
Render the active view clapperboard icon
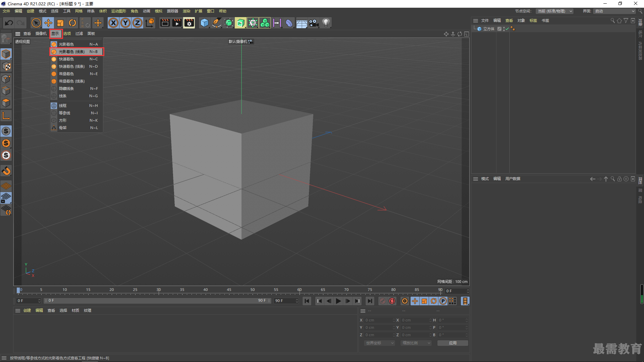(x=165, y=23)
